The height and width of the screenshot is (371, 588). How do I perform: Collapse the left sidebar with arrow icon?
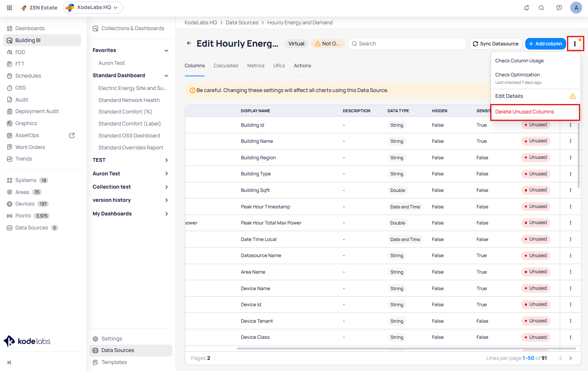point(9,362)
